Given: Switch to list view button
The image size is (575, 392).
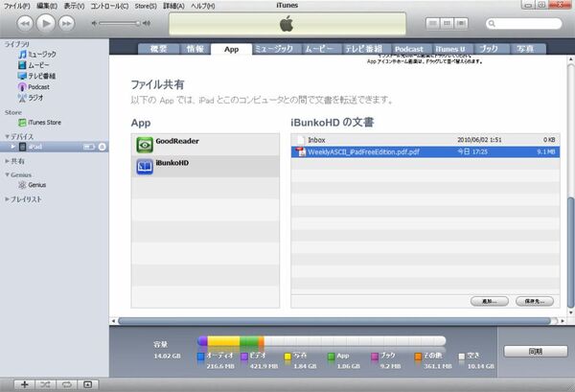Looking at the screenshot, I should tap(433, 23).
